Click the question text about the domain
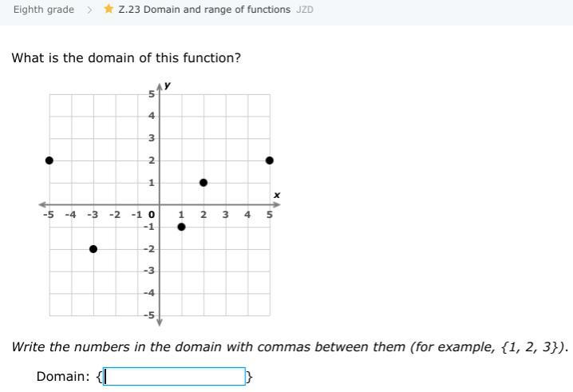 (x=126, y=58)
